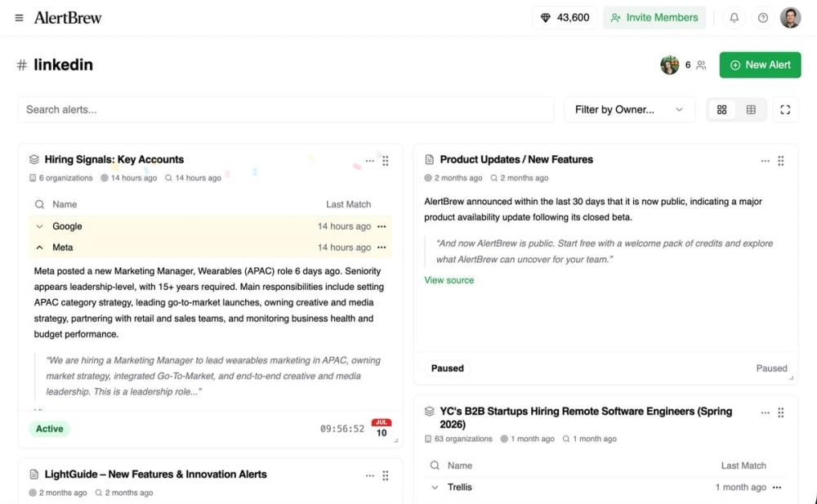Viewport: 817px width, 504px height.
Task: Expand the Google row
Action: (x=39, y=226)
